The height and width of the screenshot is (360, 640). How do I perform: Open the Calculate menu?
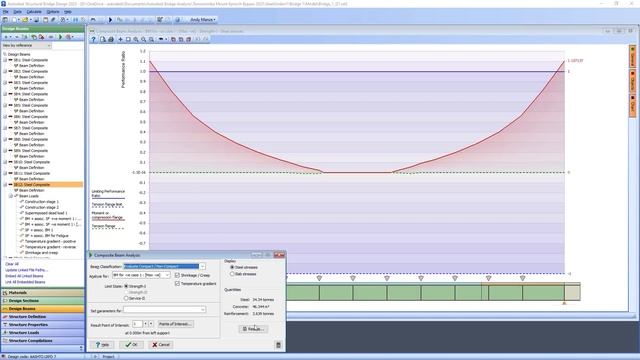(34, 12)
